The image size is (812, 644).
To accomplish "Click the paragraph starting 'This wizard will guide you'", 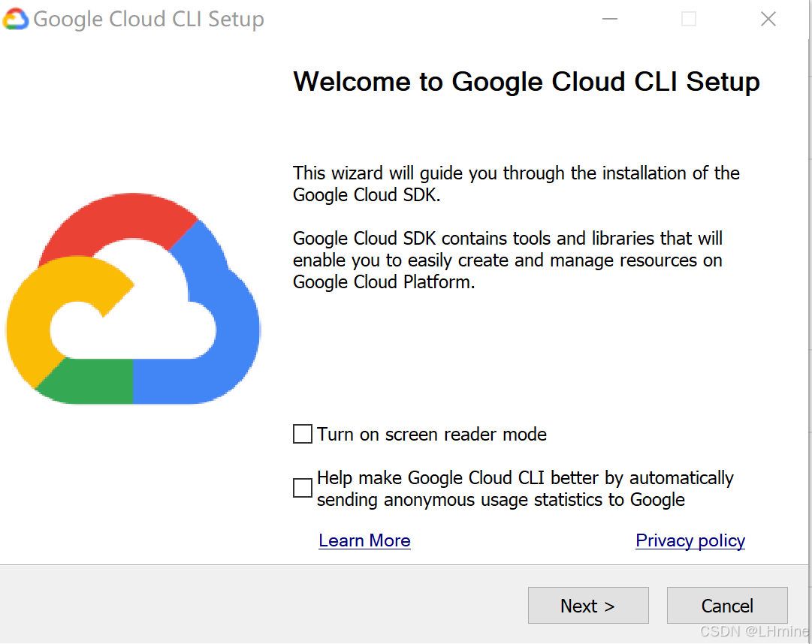I will [516, 184].
